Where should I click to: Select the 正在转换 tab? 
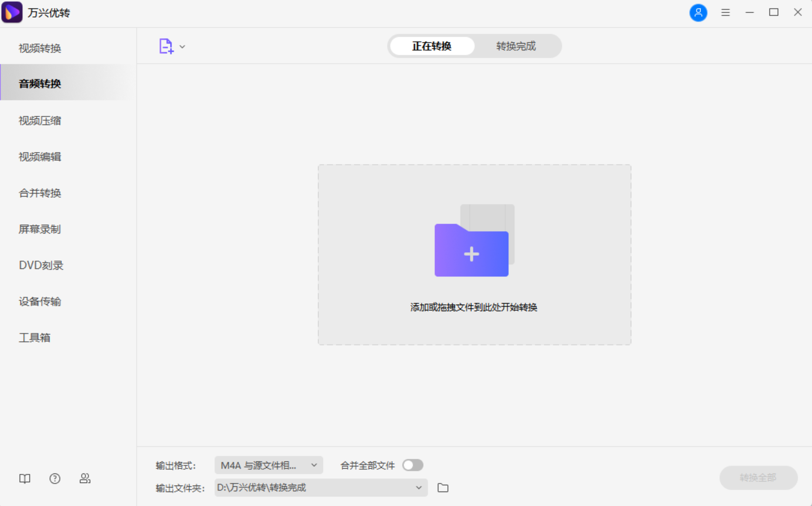click(x=432, y=46)
